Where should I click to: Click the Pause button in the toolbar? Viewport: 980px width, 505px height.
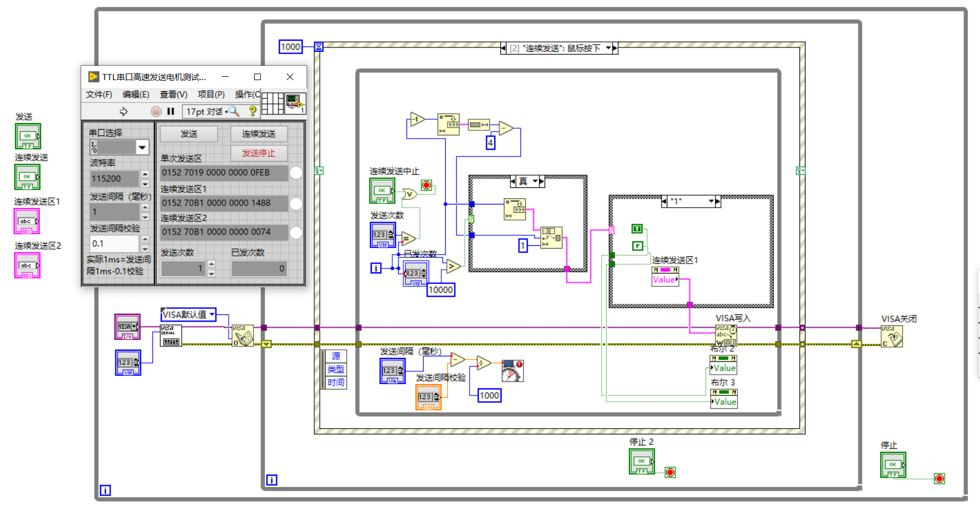(171, 112)
